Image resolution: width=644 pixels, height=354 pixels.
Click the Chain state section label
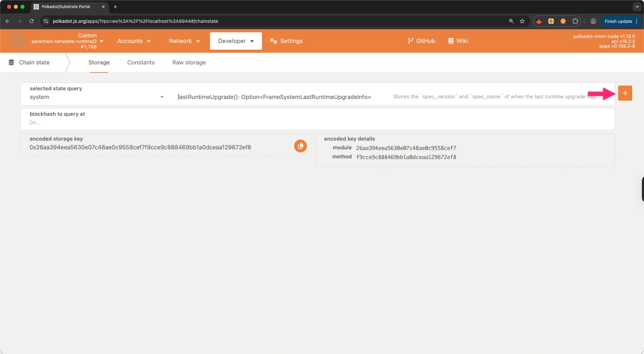pyautogui.click(x=34, y=62)
